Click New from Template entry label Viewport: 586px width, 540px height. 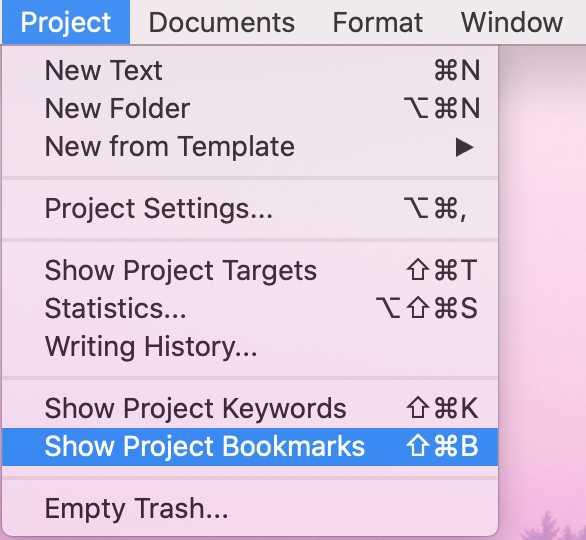pyautogui.click(x=170, y=146)
